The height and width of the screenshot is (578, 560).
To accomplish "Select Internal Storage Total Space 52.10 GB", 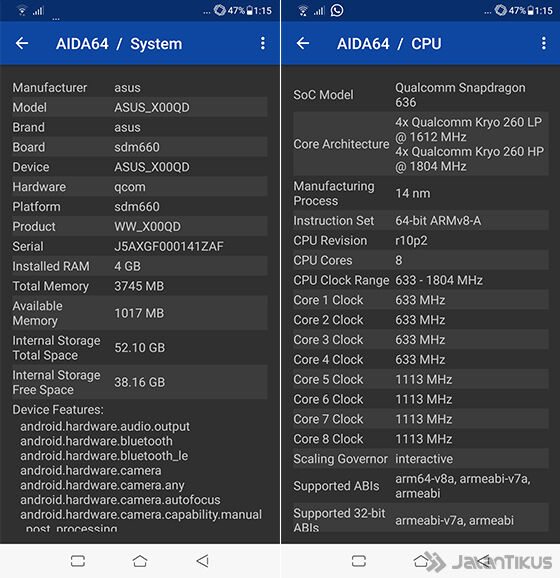I will click(140, 348).
